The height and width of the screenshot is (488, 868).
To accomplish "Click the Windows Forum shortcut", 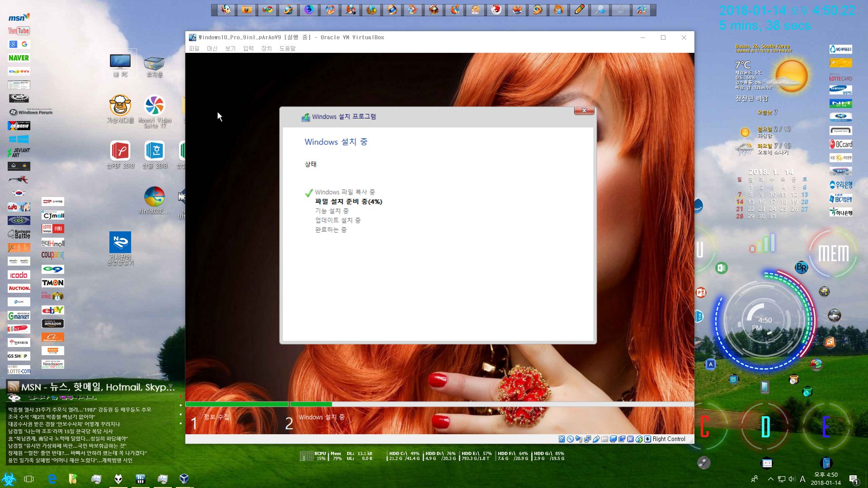I will pos(31,112).
